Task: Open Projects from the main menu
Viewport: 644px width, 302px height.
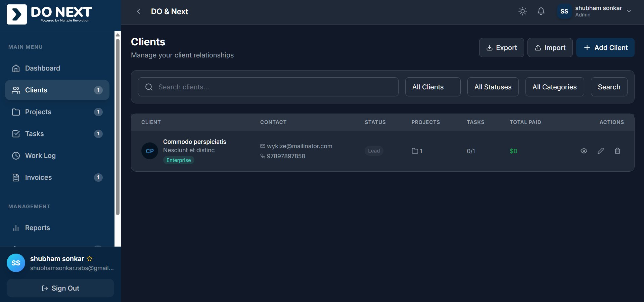Action: [38, 112]
